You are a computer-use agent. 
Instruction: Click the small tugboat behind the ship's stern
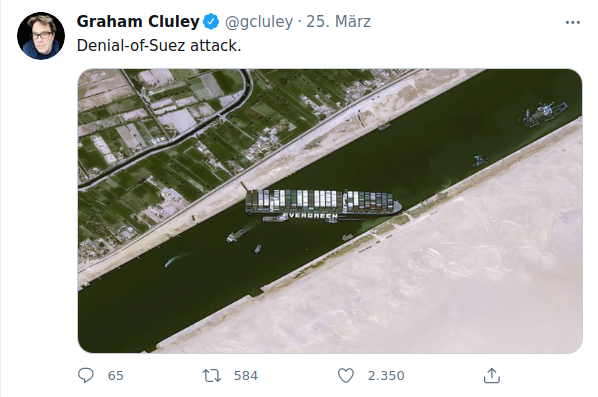[x=235, y=235]
